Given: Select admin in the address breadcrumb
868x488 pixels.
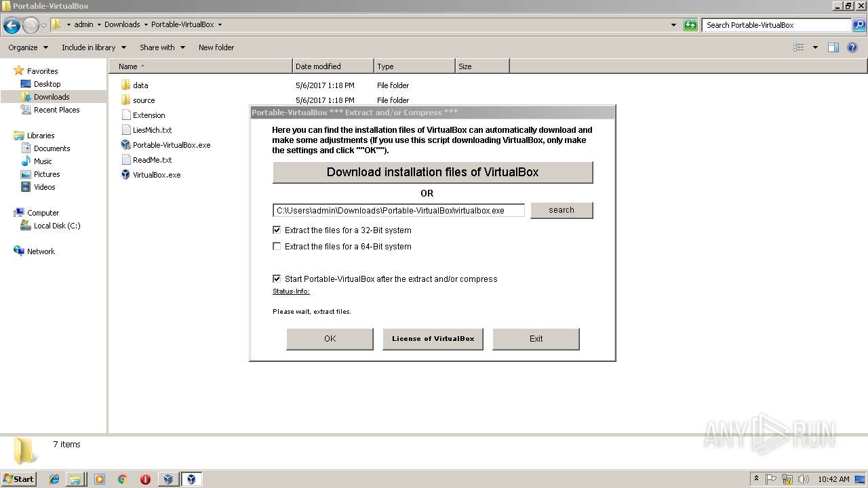Looking at the screenshot, I should click(83, 24).
